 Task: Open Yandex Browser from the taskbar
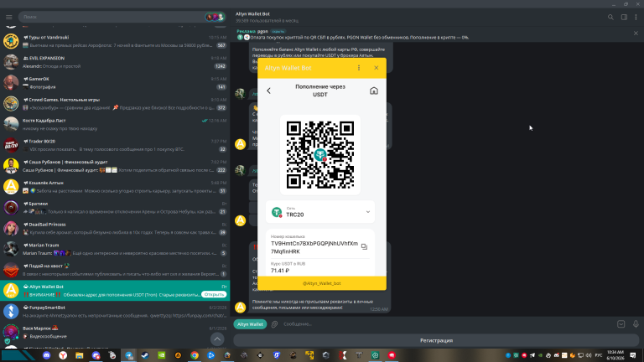point(63,355)
